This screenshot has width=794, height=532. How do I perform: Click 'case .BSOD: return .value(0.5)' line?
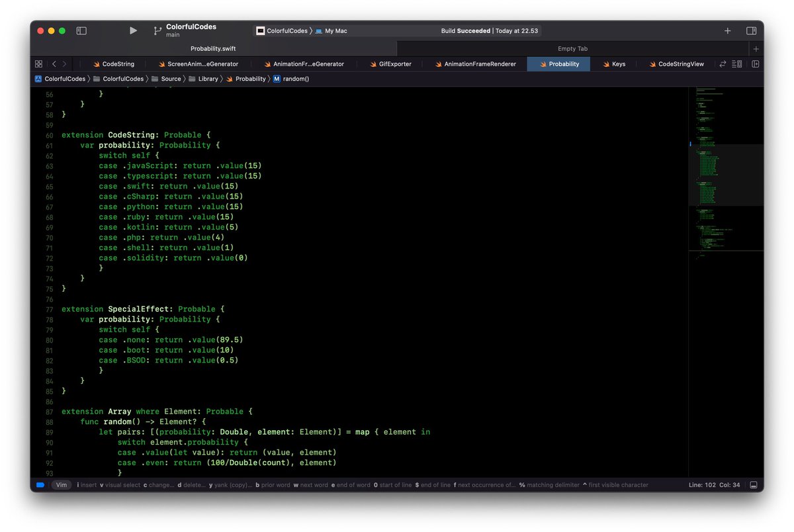pos(169,360)
